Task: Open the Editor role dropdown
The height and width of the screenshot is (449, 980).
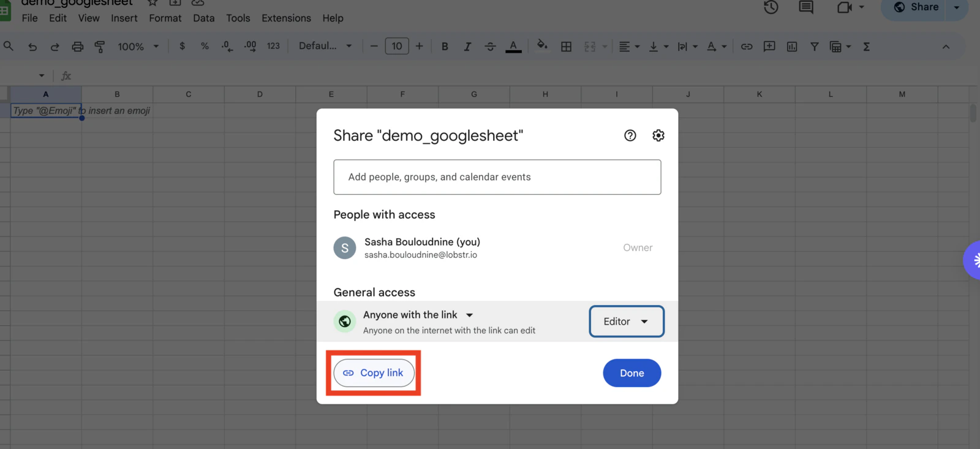Action: click(x=626, y=322)
